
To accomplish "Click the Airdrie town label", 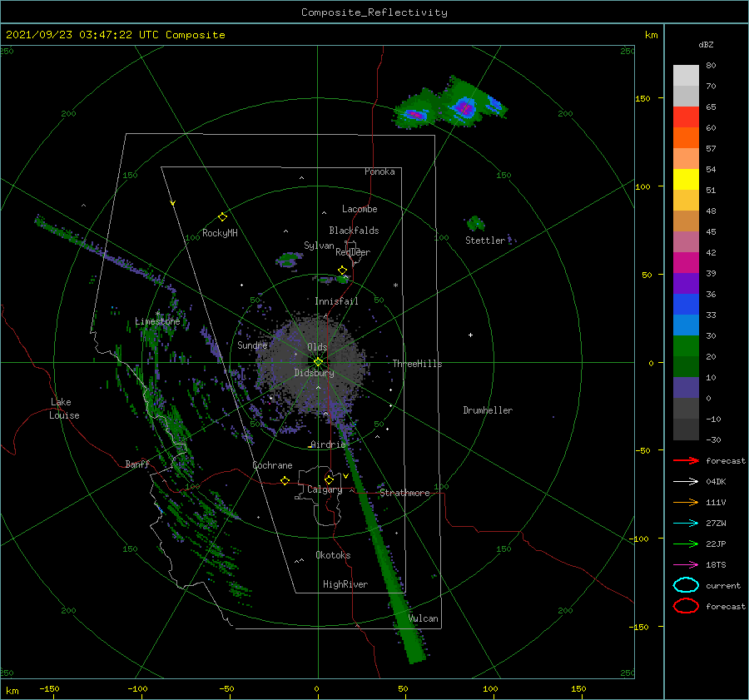I will click(x=328, y=444).
